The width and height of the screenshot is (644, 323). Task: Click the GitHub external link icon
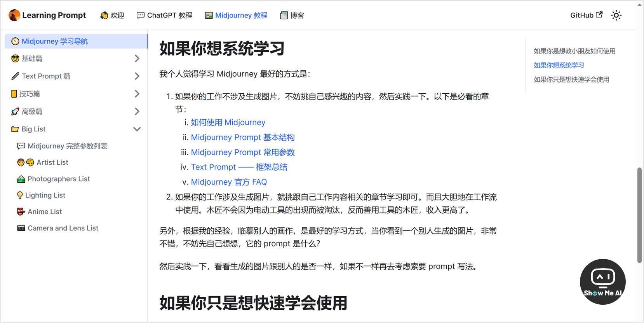[x=599, y=15]
